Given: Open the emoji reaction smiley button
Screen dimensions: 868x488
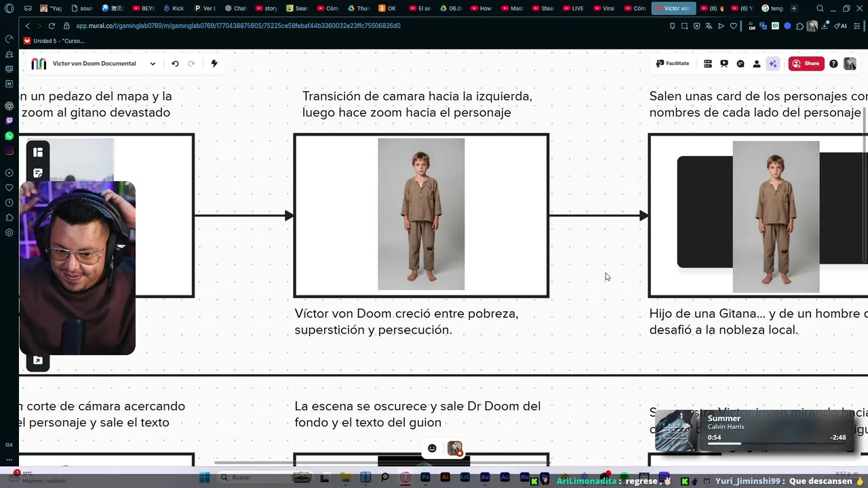Looking at the screenshot, I should 432,448.
